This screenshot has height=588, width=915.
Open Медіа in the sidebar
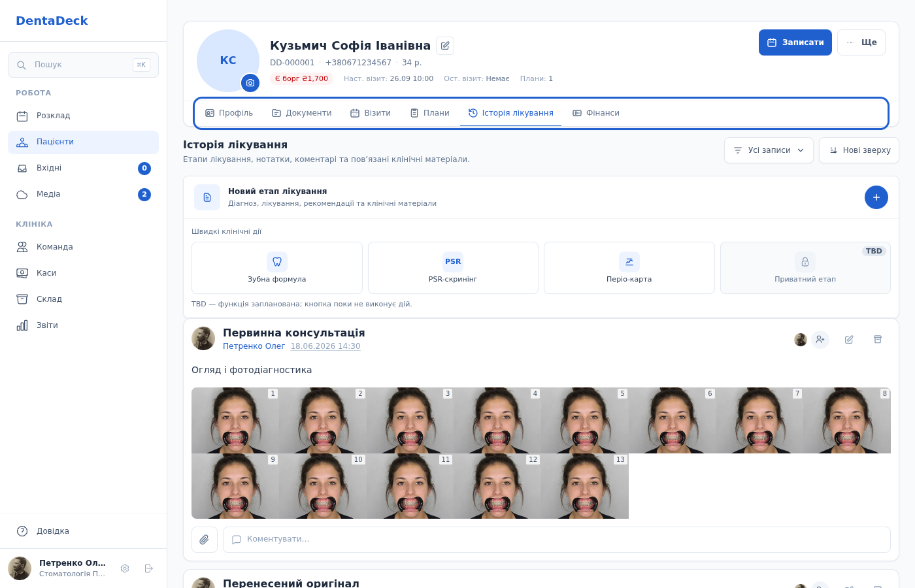(x=84, y=195)
